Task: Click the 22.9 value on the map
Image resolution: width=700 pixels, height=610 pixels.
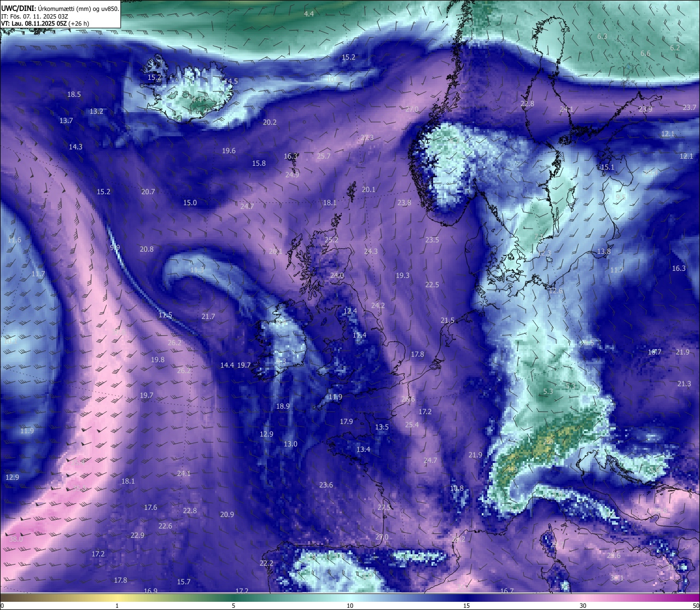Action: click(137, 535)
